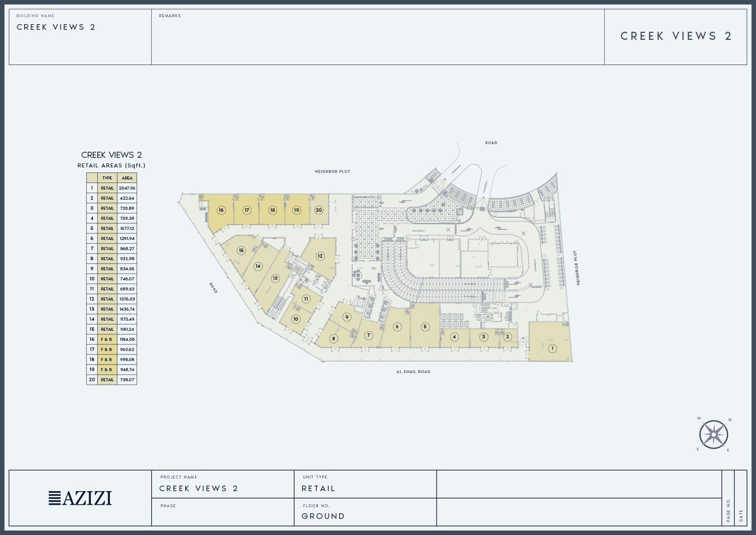Click unit 5 circle marker on the plan

tap(425, 327)
